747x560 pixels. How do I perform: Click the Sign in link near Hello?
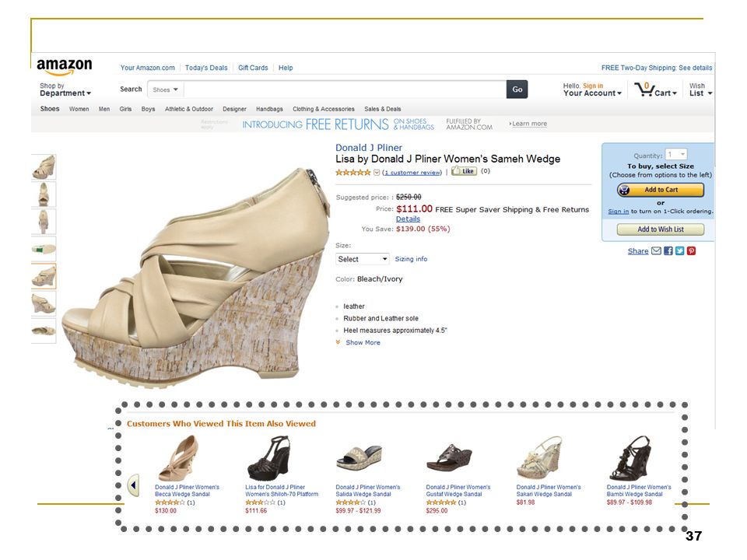tap(593, 86)
